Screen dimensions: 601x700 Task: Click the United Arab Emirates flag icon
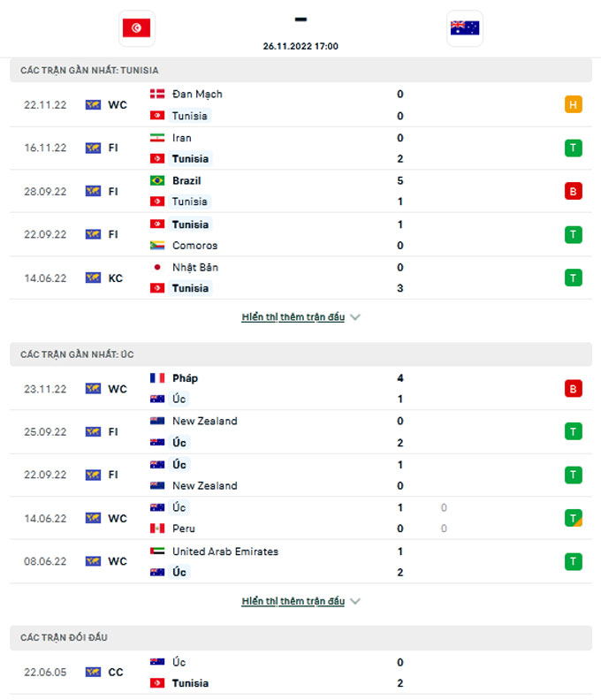click(157, 552)
